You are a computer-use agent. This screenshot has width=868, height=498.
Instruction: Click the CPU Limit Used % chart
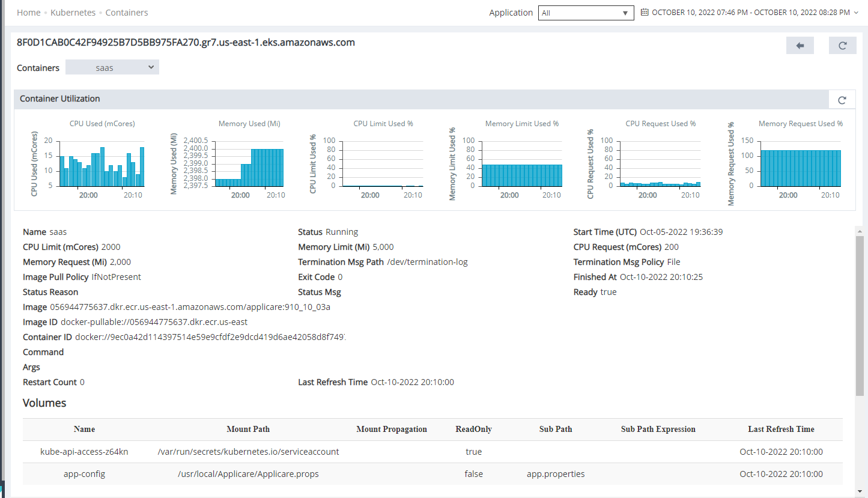tap(384, 162)
